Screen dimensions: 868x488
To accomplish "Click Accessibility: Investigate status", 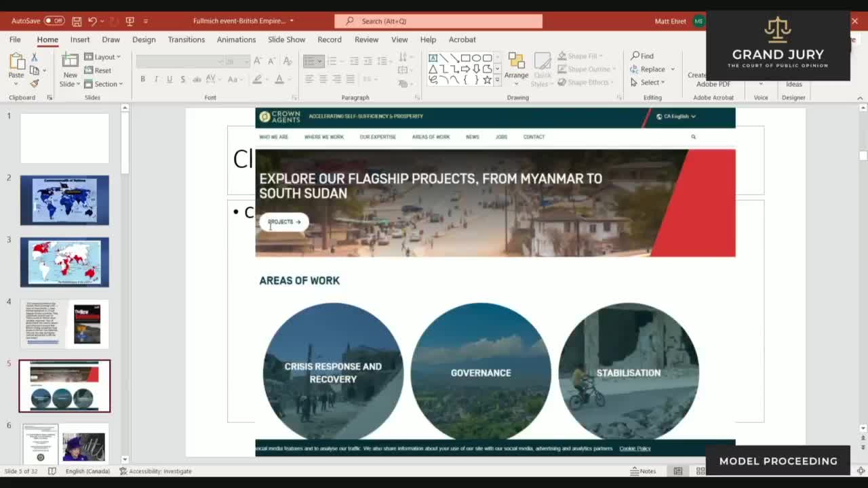I will (x=155, y=471).
